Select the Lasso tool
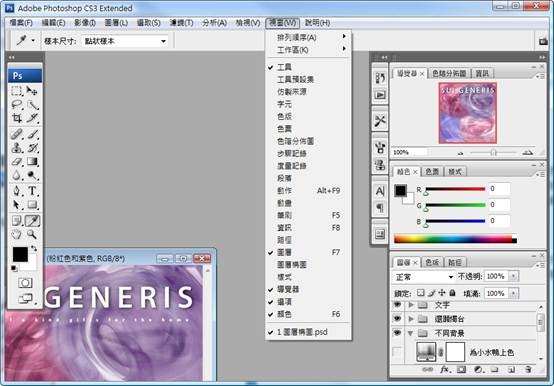The image size is (554, 386). pyautogui.click(x=16, y=105)
